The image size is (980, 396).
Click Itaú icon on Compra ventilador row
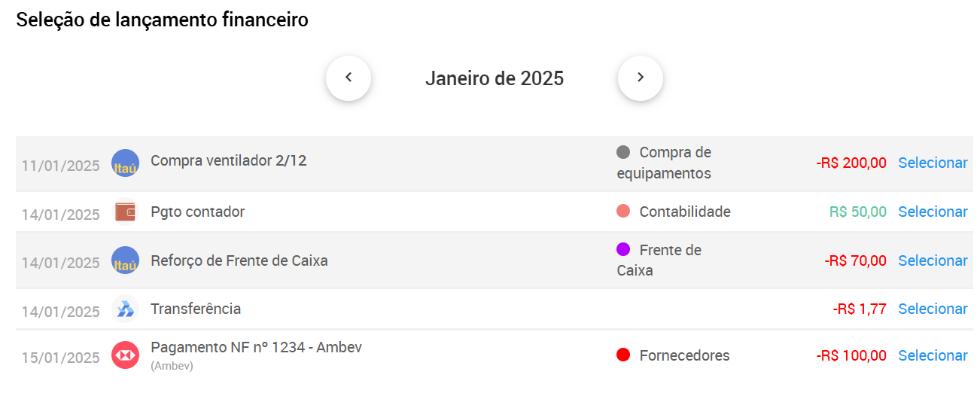click(125, 163)
